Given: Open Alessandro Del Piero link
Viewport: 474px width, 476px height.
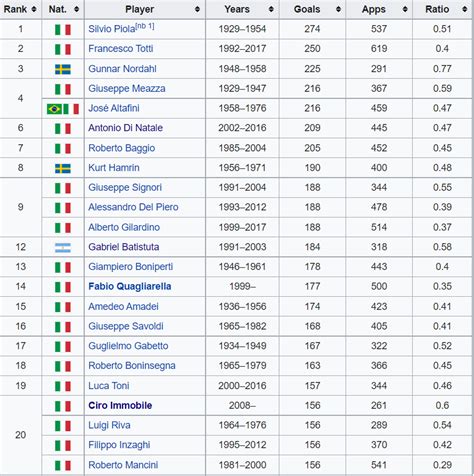Looking at the screenshot, I should point(133,207).
